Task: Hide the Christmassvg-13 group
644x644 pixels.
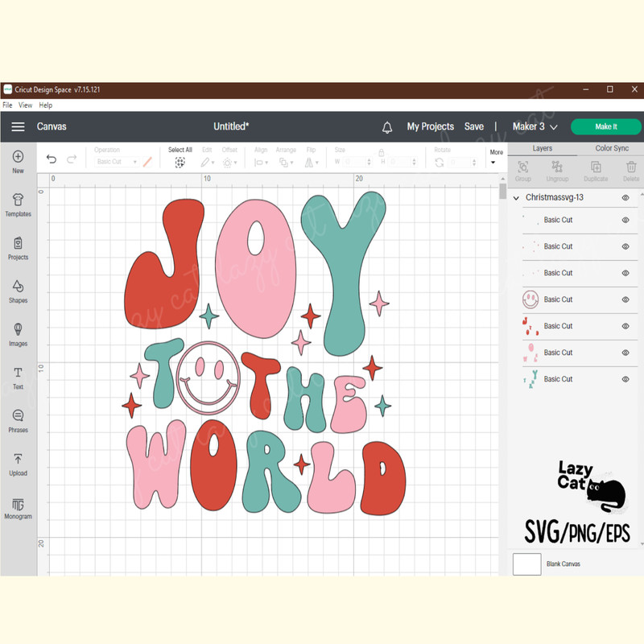Action: tap(624, 197)
